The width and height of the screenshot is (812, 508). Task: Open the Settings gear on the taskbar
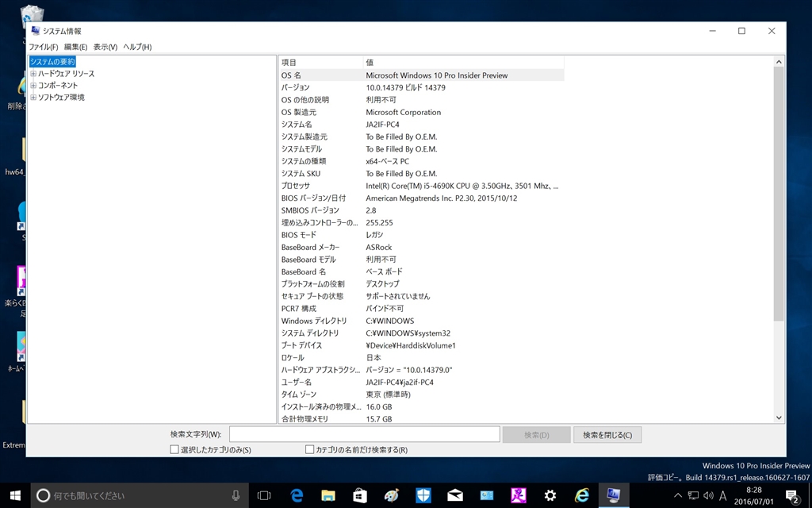coord(550,495)
